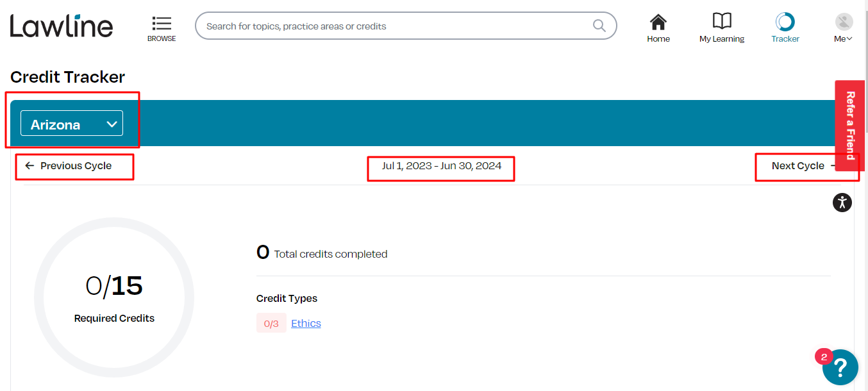Open the accessibility widget icon
Image resolution: width=868 pixels, height=391 pixels.
pos(842,203)
